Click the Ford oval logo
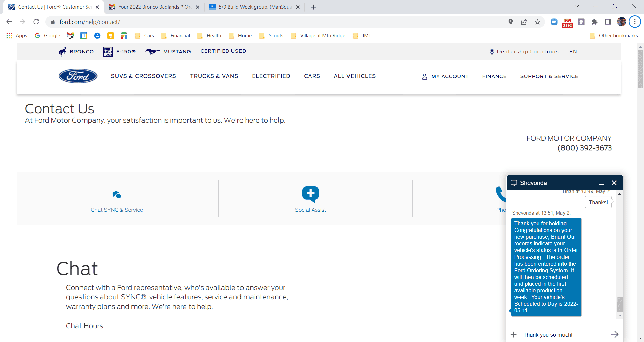The width and height of the screenshot is (644, 342). click(x=78, y=76)
